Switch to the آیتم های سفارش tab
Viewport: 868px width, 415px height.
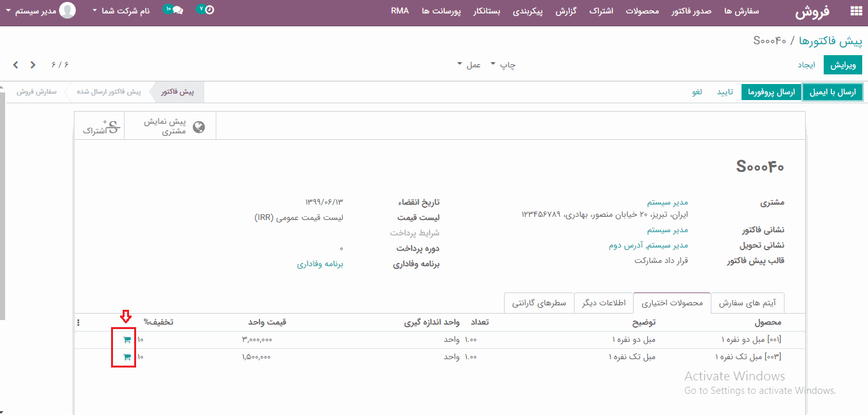pos(747,303)
